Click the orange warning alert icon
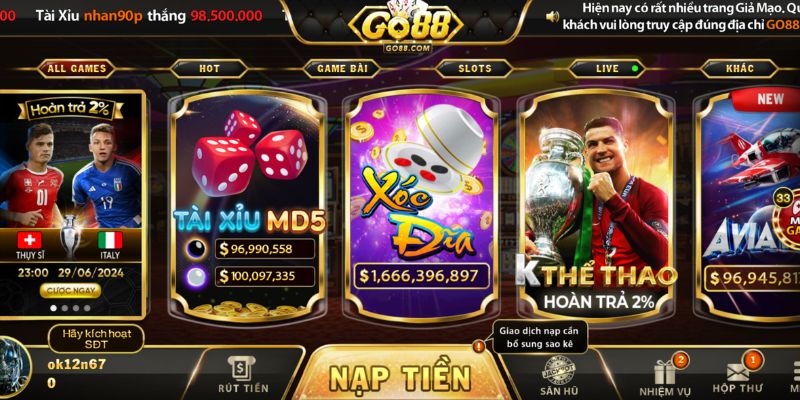 click(479, 346)
